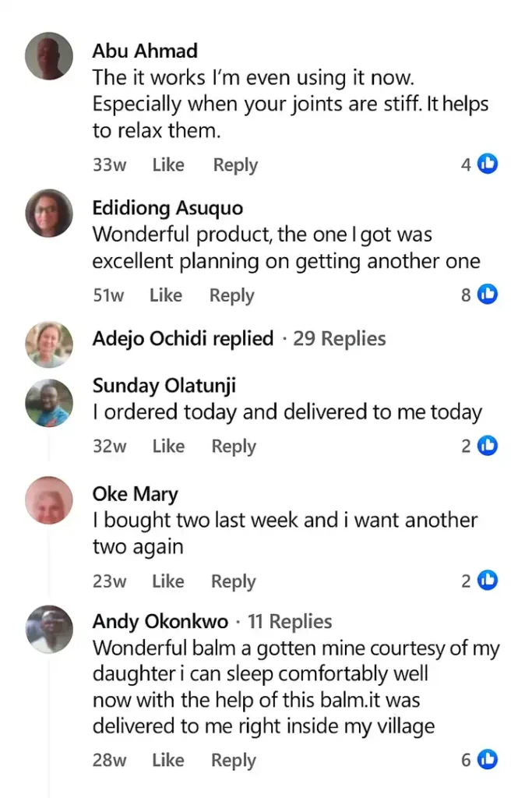This screenshot has width=532, height=798.
Task: Open Edidiong Asuquo's profile avatar
Action: (49, 213)
